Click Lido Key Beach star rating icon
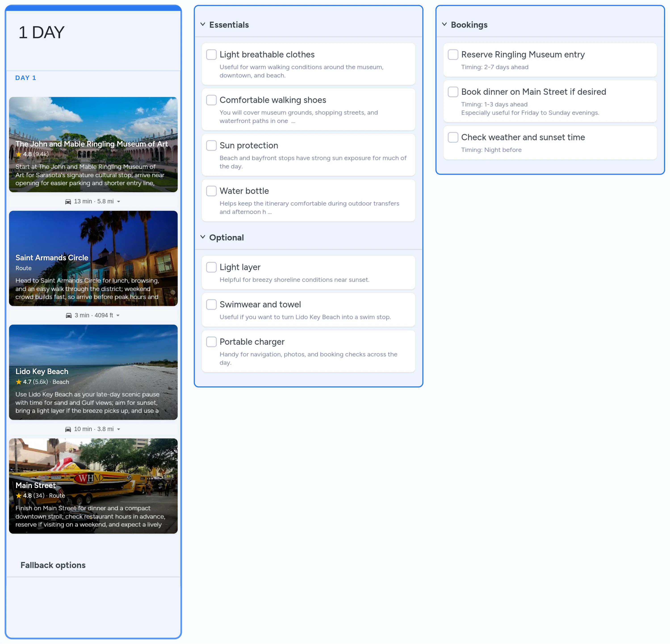 (x=19, y=382)
